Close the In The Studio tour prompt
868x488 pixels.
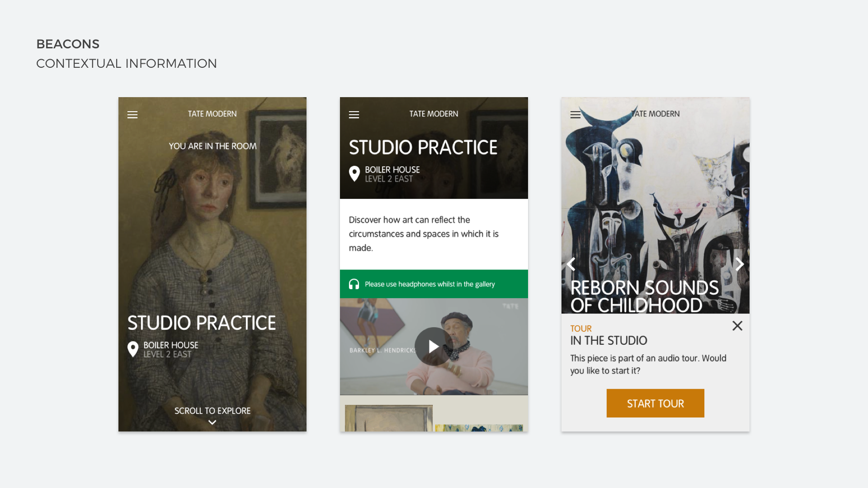[x=737, y=326]
